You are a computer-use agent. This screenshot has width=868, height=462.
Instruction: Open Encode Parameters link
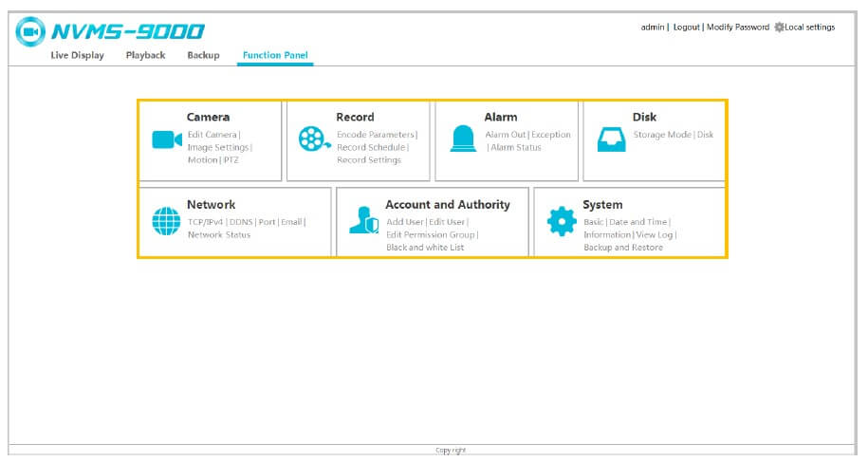376,135
